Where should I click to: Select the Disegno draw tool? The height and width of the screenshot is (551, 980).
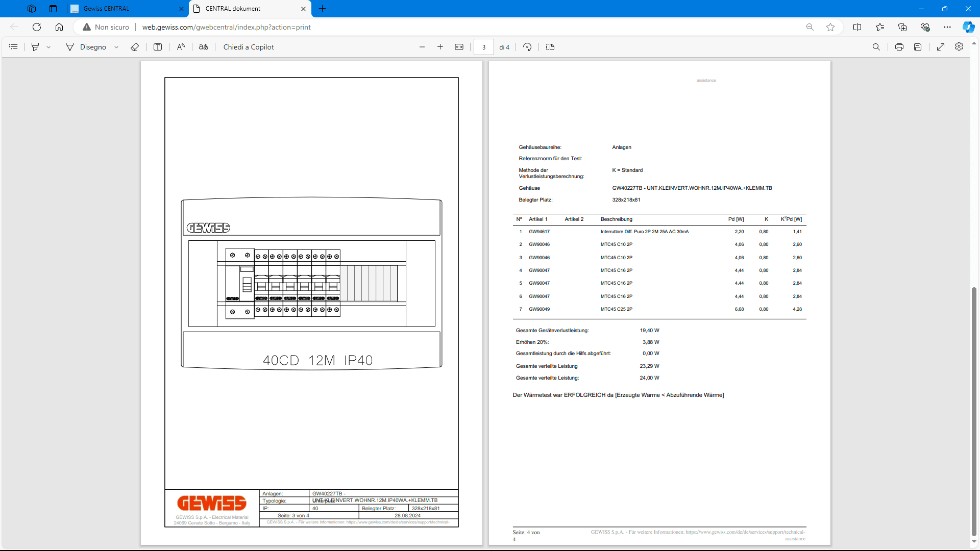86,47
